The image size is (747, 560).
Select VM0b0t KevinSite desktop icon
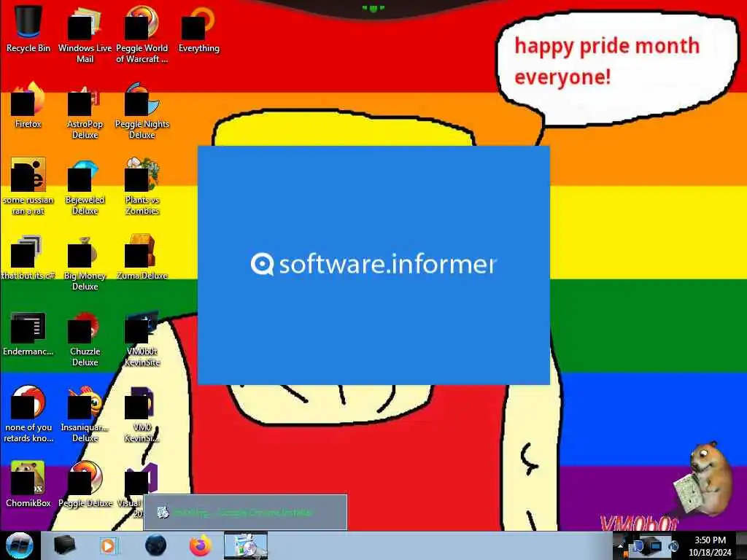[x=142, y=338]
